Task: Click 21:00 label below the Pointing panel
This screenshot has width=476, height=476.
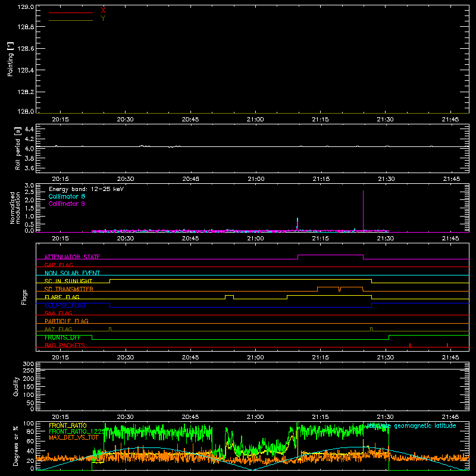Action: [255, 120]
